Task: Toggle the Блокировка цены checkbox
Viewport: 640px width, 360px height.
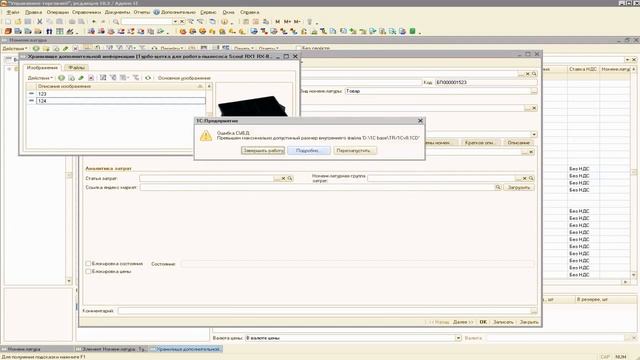Action: coord(88,271)
